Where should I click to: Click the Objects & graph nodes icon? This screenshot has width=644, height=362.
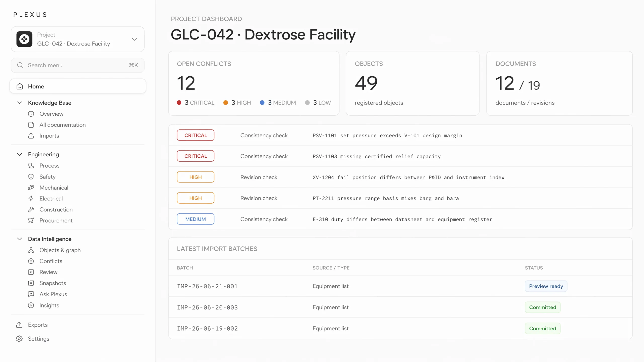31,250
